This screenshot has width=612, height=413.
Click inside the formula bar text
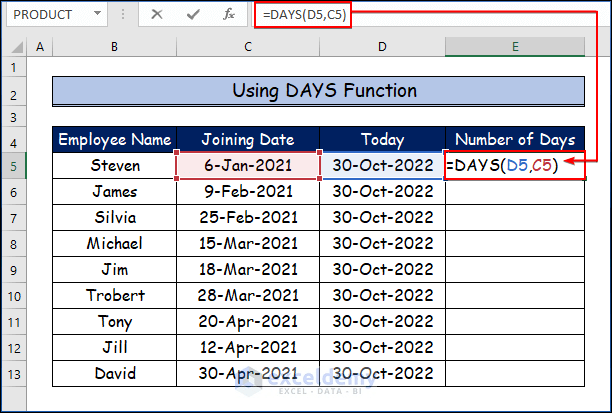[303, 14]
